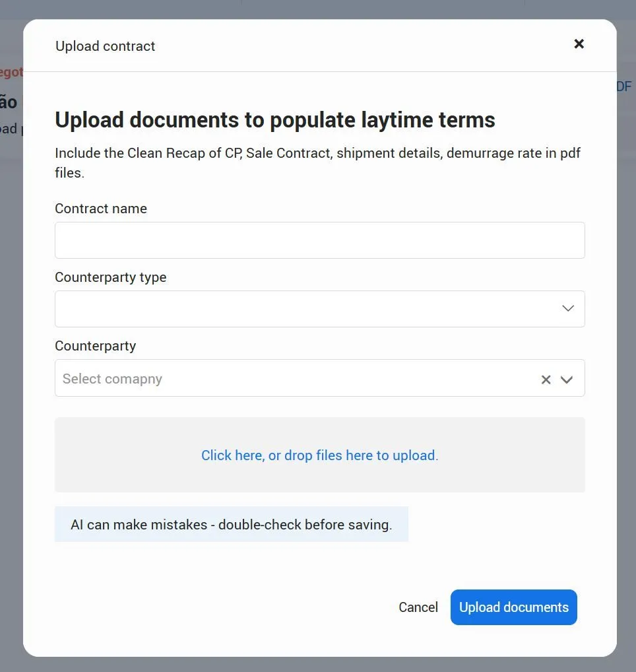Open the Counterparty company selector

(319, 378)
